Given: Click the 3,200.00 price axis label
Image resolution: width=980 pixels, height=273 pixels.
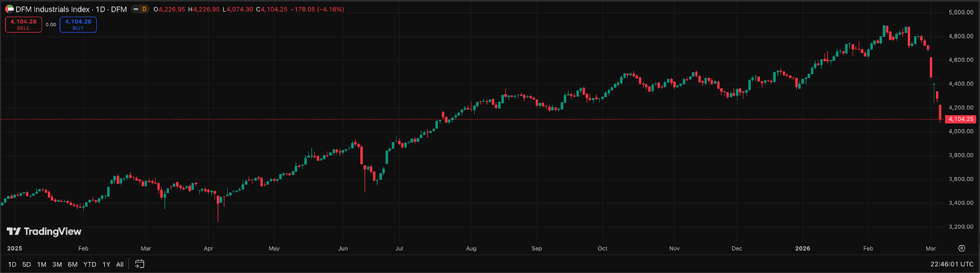Looking at the screenshot, I should point(960,226).
